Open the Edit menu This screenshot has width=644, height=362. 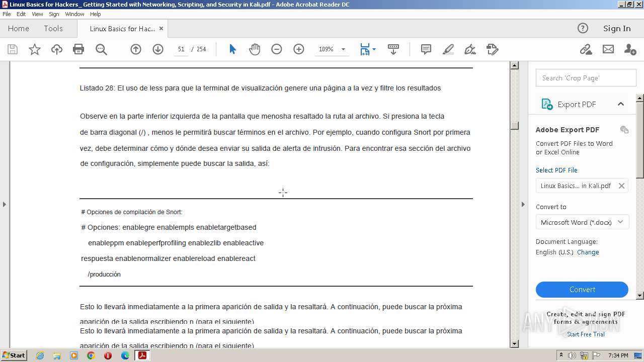tap(21, 14)
